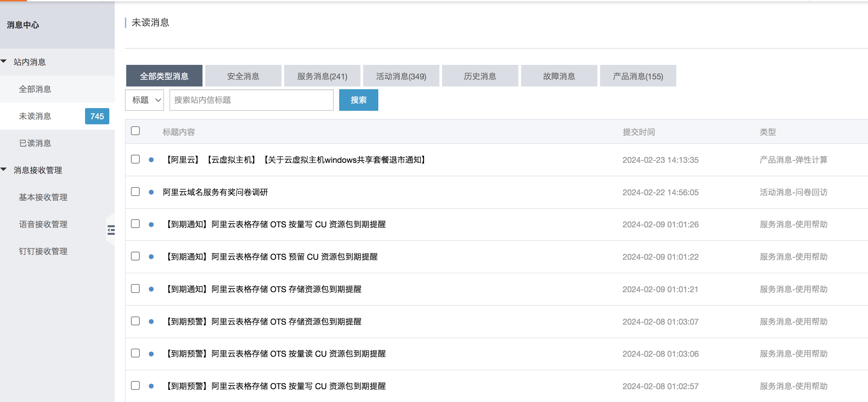Switch to the 服务消息(241) tab
868x402 pixels.
(x=322, y=76)
